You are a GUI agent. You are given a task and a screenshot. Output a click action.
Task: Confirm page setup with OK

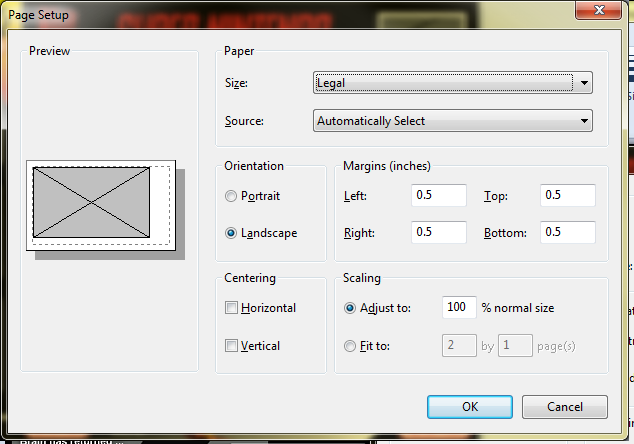pos(469,407)
